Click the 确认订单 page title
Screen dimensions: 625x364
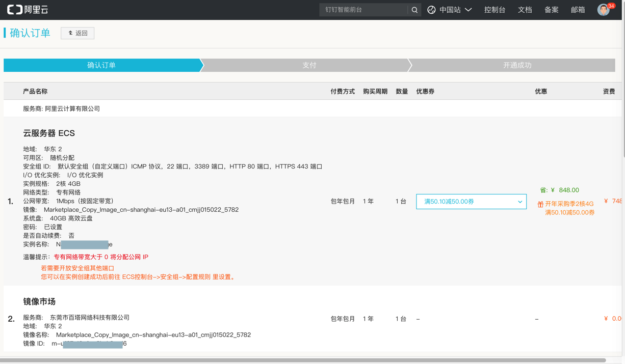tap(30, 33)
